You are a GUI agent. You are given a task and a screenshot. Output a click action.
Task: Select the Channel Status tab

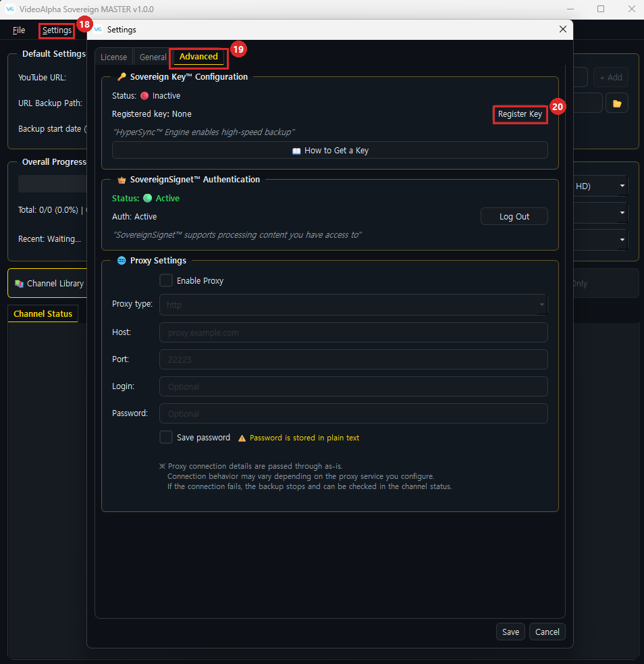coord(43,314)
